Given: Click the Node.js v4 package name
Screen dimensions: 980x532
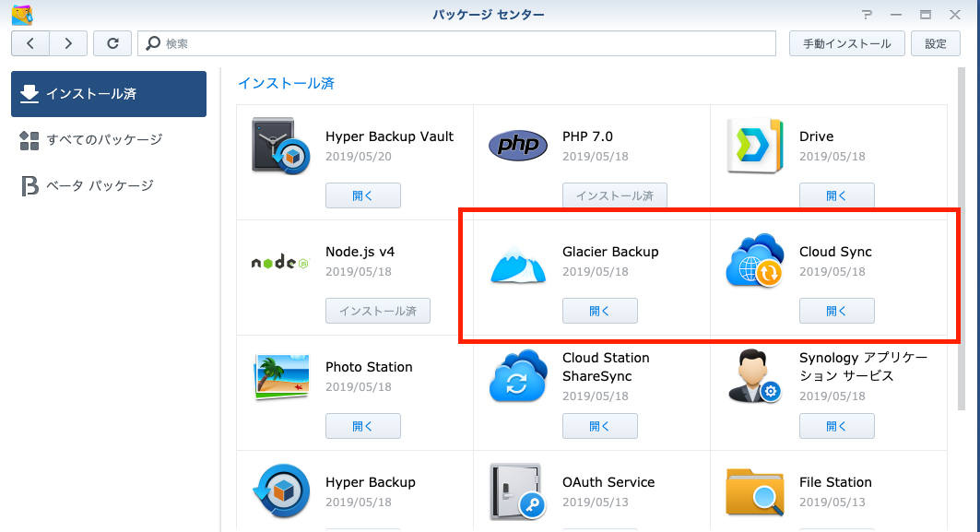Looking at the screenshot, I should click(360, 252).
